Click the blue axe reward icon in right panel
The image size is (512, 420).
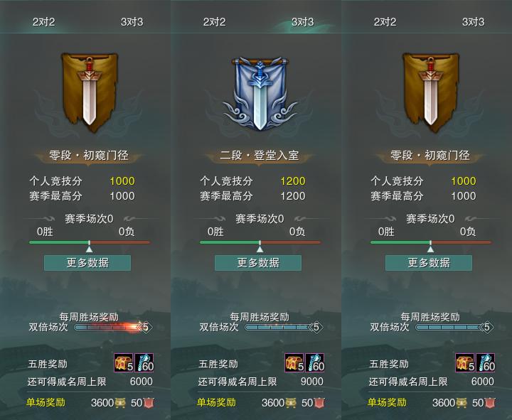tap(486, 362)
